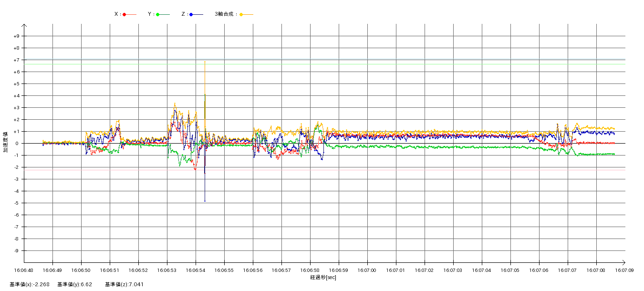Toggle the X series legend label

pyautogui.click(x=117, y=14)
